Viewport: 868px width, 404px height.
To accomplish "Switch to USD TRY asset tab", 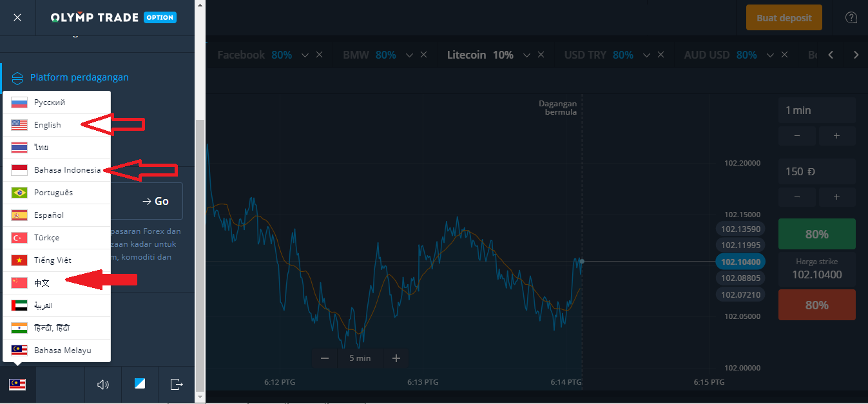I will click(x=599, y=55).
